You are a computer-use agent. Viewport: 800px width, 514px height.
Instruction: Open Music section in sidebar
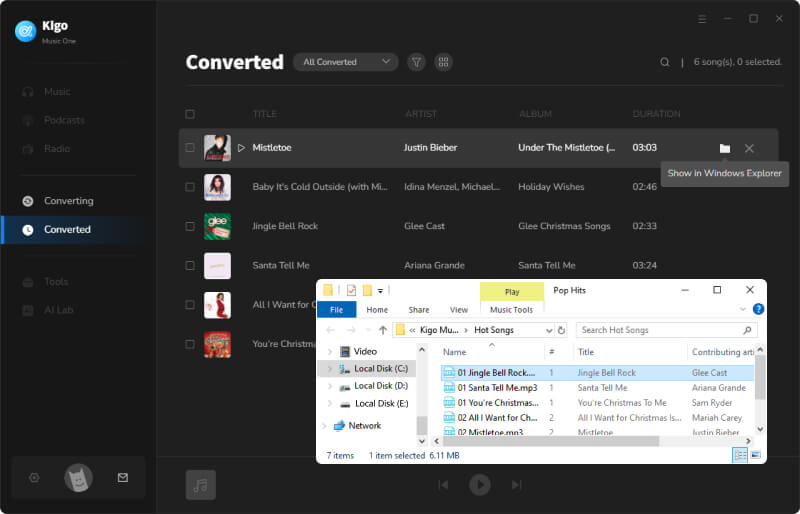pos(57,92)
